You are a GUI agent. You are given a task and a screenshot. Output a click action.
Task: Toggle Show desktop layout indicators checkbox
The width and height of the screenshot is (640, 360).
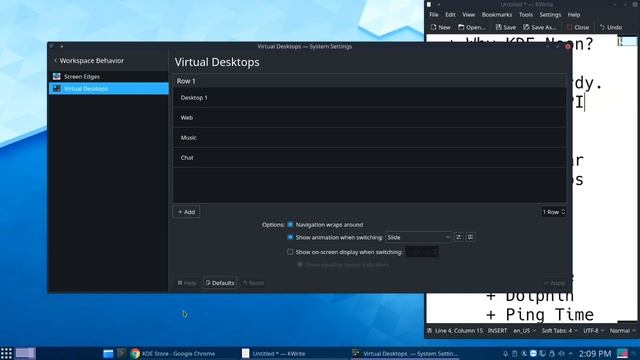point(300,264)
